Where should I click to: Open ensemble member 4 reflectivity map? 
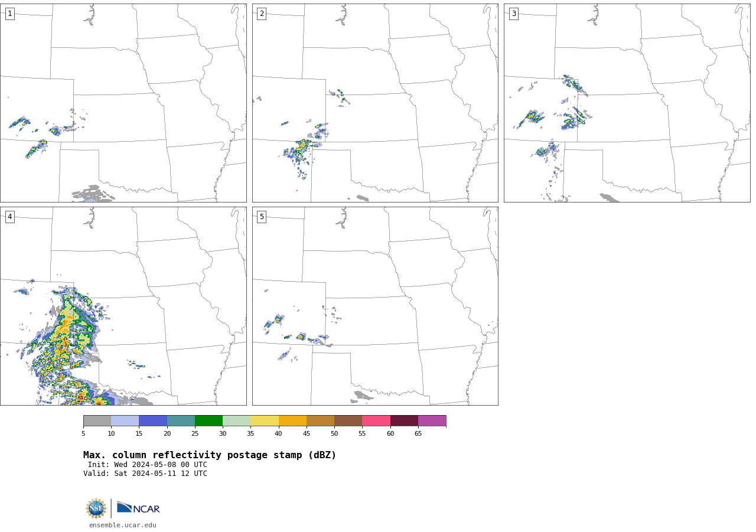[123, 306]
